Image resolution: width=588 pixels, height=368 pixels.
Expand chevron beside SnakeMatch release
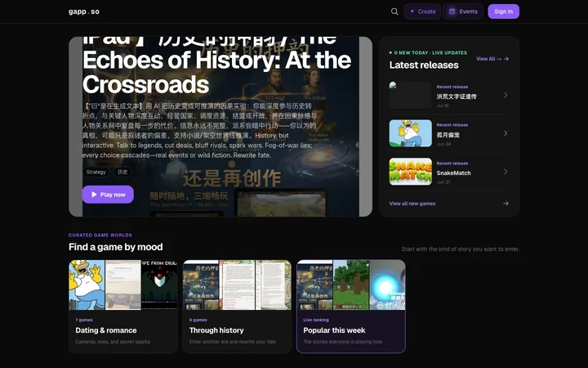click(506, 172)
